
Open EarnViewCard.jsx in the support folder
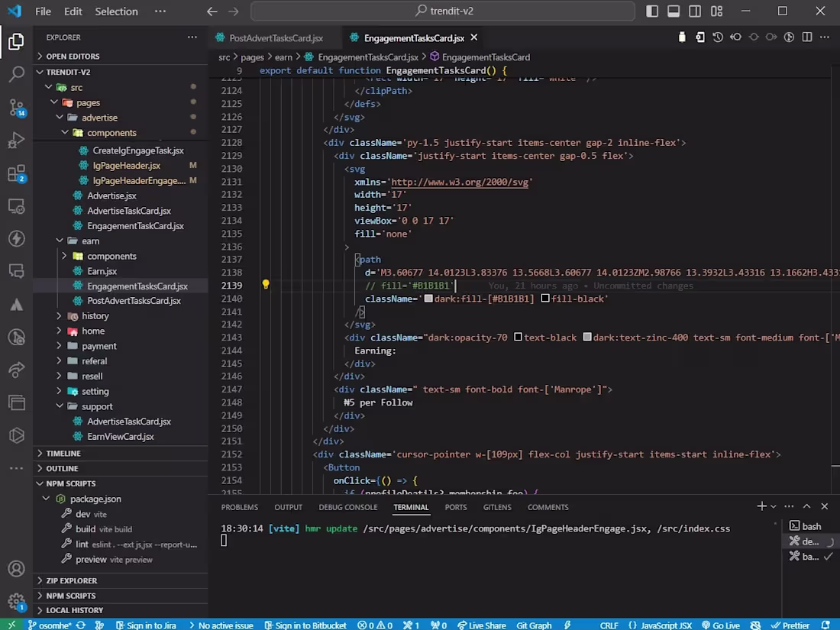[x=120, y=437]
